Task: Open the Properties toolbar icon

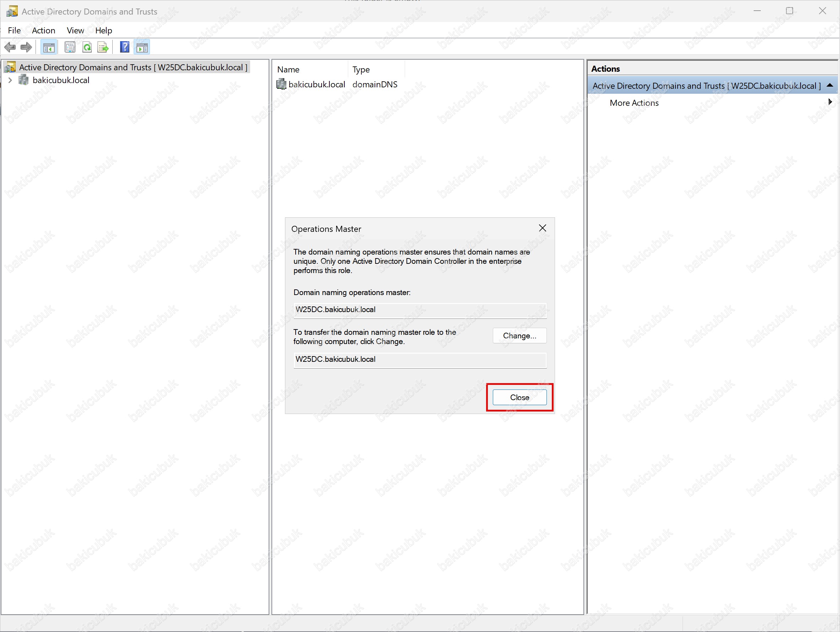Action: point(70,48)
